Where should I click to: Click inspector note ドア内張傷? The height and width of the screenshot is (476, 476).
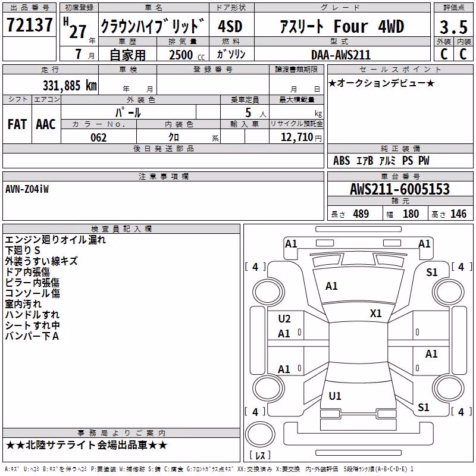click(27, 272)
